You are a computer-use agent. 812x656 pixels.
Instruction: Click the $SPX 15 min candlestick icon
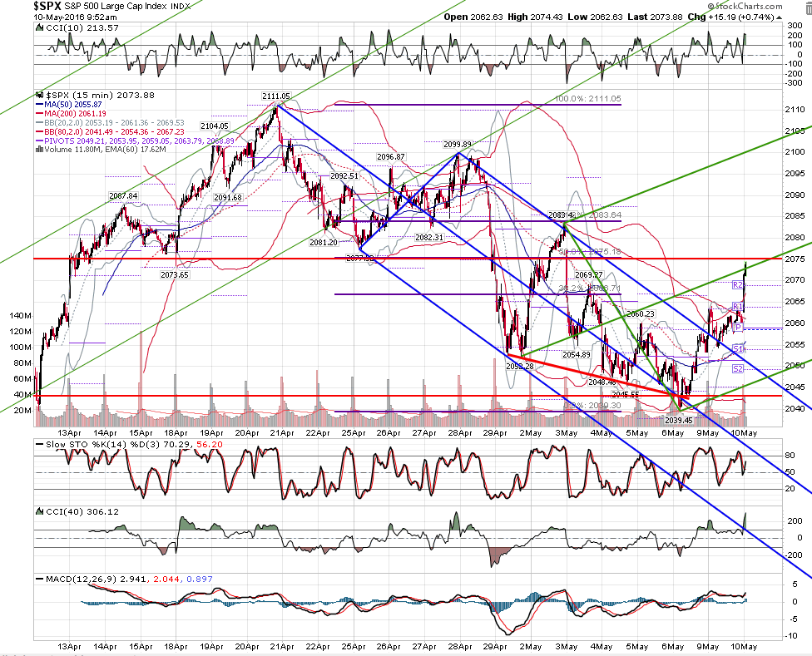click(x=39, y=95)
